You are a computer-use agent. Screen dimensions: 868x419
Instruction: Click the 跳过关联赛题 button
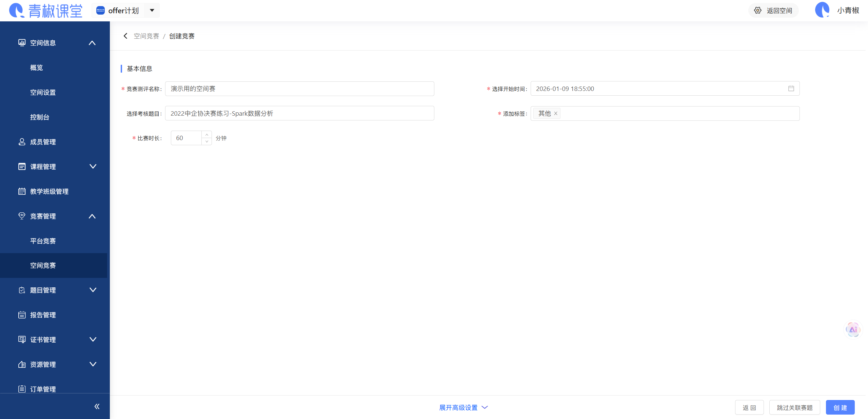(x=794, y=407)
